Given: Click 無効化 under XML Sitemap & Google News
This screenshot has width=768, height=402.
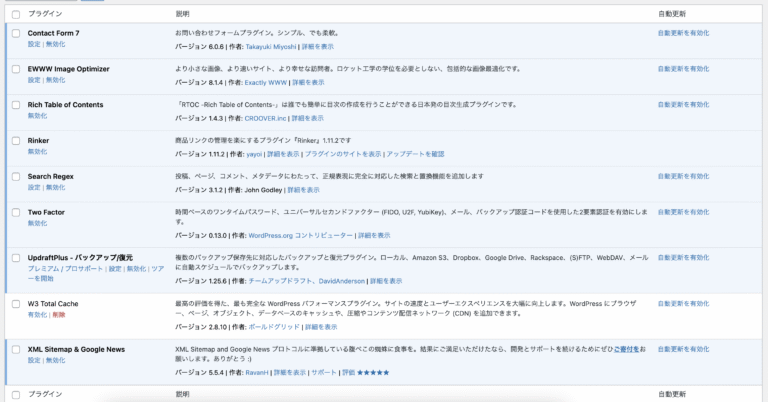Looking at the screenshot, I should click(55, 360).
